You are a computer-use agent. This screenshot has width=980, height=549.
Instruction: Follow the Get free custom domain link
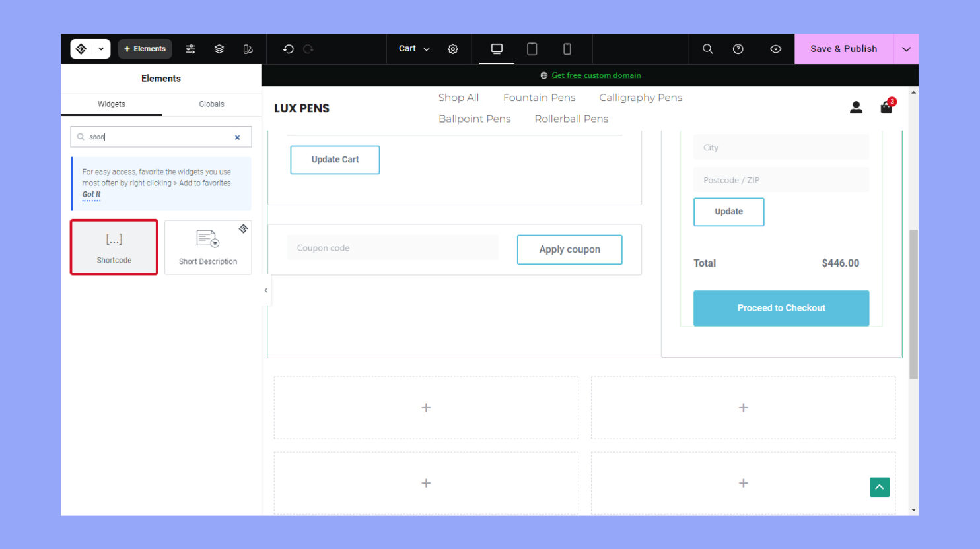coord(596,75)
